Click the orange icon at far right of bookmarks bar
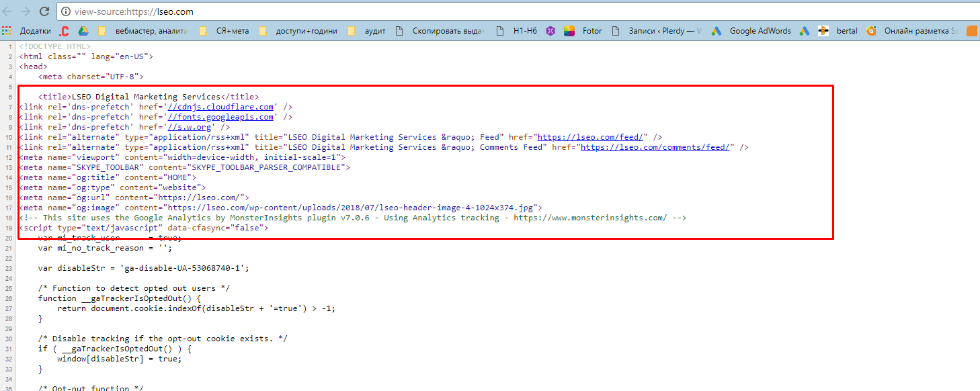The width and height of the screenshot is (980, 391). pyautogui.click(x=972, y=30)
